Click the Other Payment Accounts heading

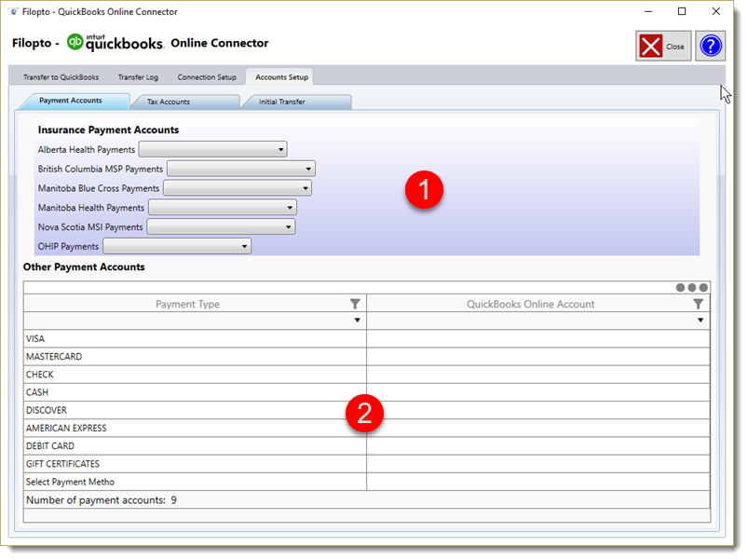point(85,269)
